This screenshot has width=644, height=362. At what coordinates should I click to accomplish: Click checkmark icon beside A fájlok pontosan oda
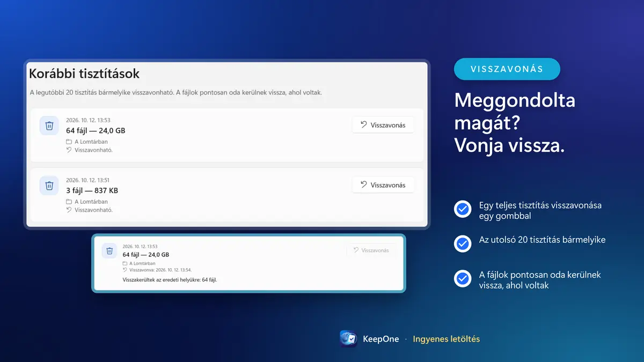[x=463, y=279]
